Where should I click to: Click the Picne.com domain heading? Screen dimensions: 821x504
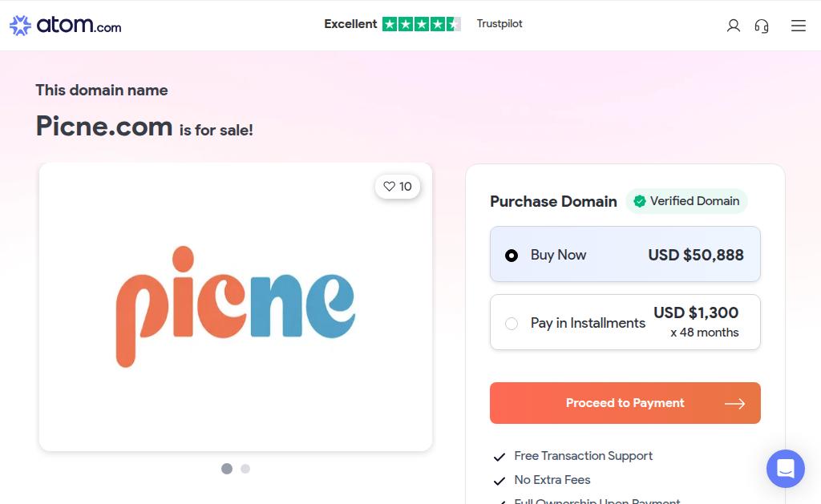tap(104, 126)
